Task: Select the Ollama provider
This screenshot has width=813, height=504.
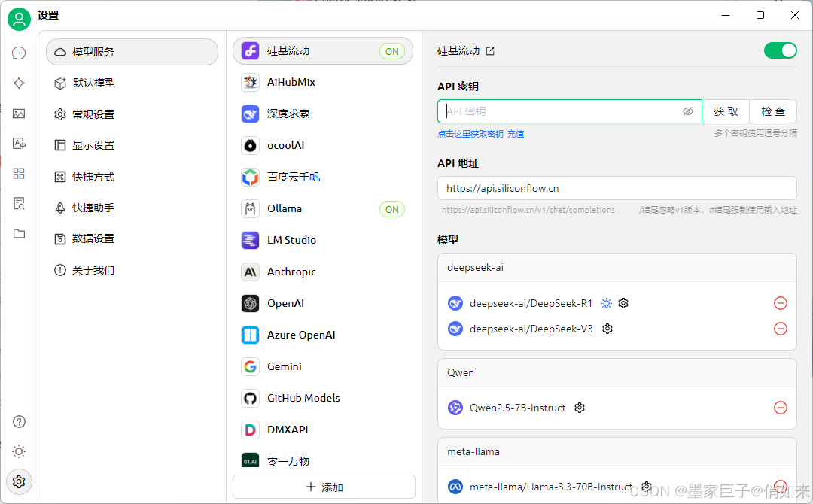Action: pyautogui.click(x=323, y=209)
